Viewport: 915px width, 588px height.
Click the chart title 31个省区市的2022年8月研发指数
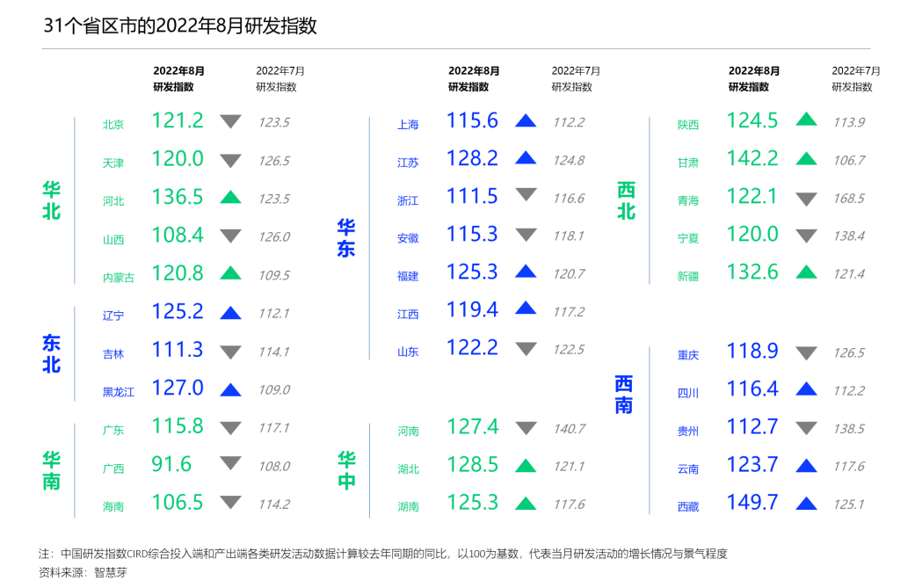point(180,26)
